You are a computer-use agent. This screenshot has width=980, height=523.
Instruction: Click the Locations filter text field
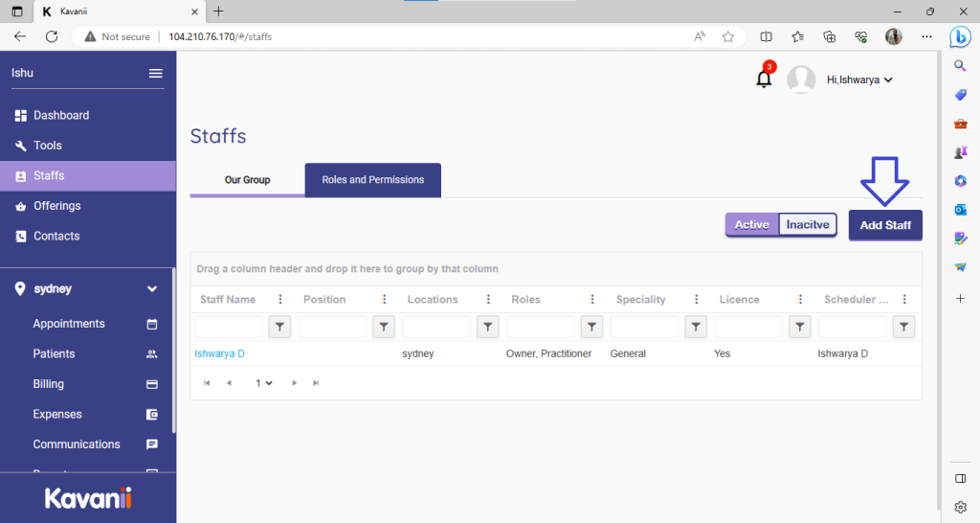pyautogui.click(x=436, y=328)
